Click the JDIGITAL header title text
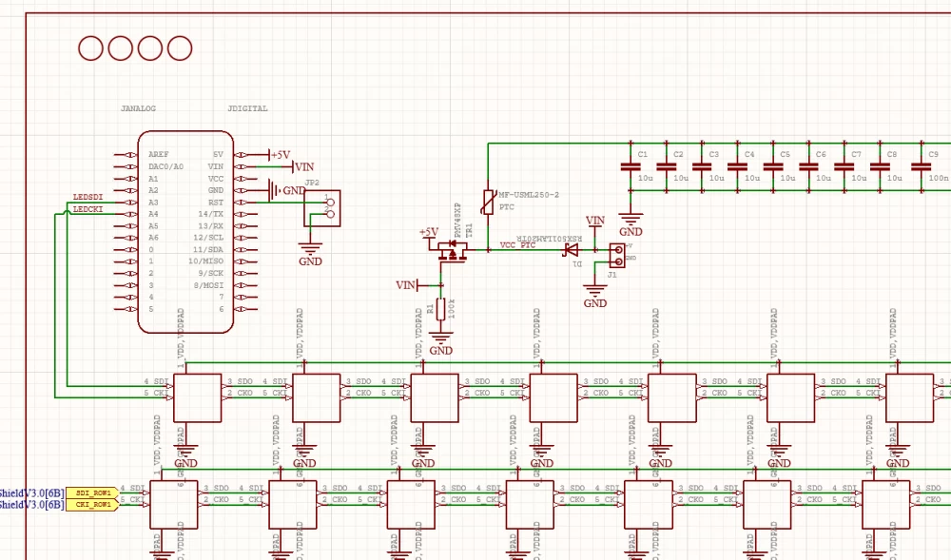Screen dimensions: 951x560 click(247, 107)
